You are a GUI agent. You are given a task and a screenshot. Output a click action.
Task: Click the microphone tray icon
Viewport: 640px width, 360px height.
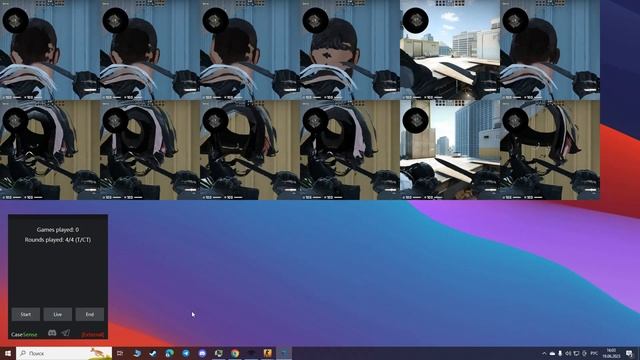click(560, 353)
